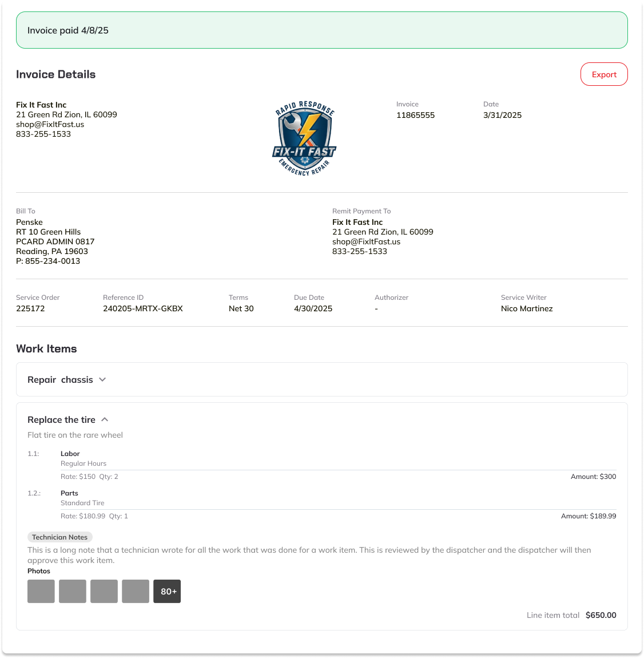Image resolution: width=644 pixels, height=658 pixels.
Task: Click the Technician Notes badge
Action: tap(59, 537)
